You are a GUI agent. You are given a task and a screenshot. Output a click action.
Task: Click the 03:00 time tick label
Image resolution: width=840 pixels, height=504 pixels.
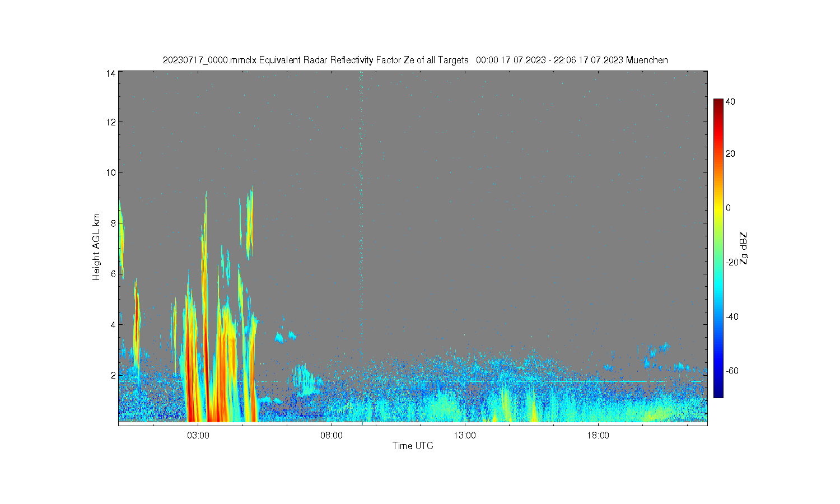tap(198, 435)
